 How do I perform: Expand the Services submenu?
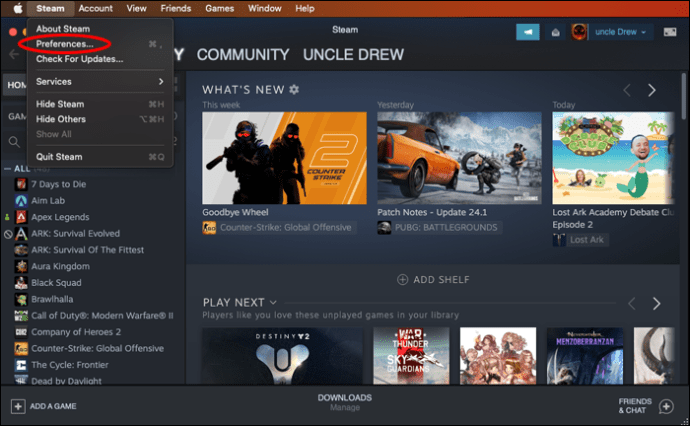(100, 81)
